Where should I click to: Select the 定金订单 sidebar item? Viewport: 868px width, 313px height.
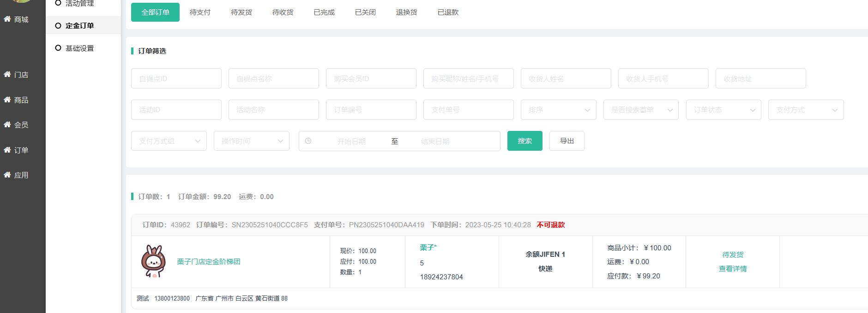[x=79, y=26]
